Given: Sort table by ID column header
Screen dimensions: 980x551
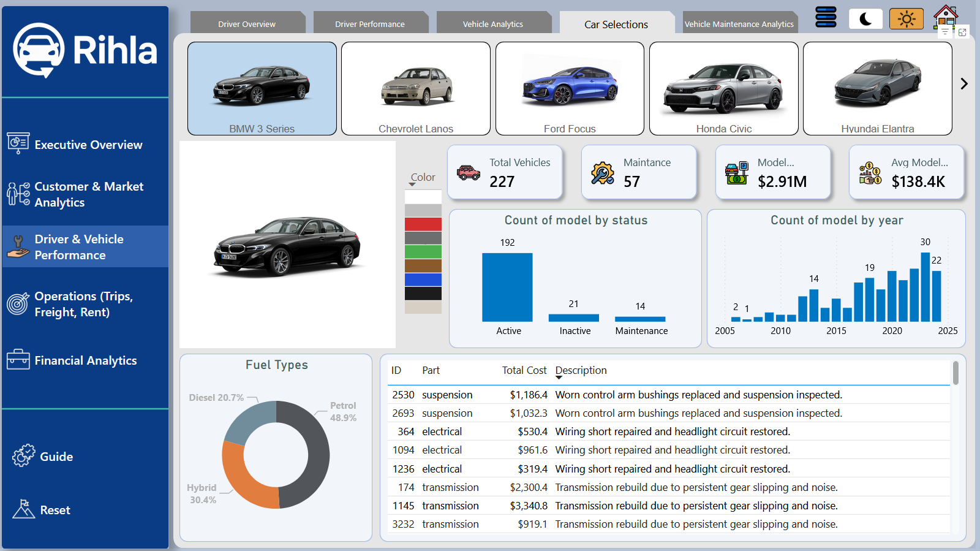Looking at the screenshot, I should pyautogui.click(x=396, y=370).
